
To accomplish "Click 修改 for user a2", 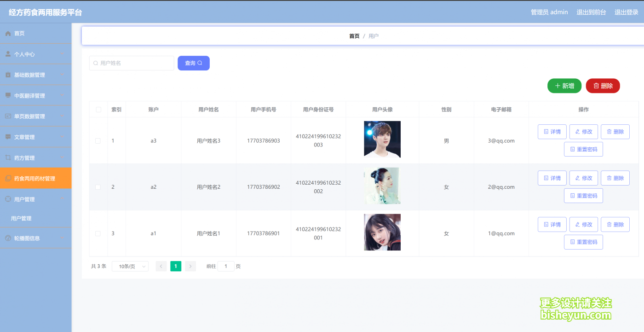I will coord(584,178).
